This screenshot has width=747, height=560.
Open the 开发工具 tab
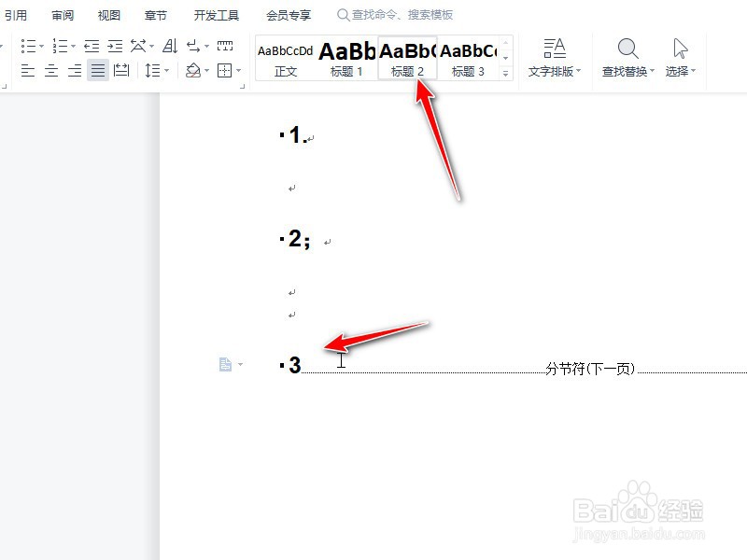[217, 15]
